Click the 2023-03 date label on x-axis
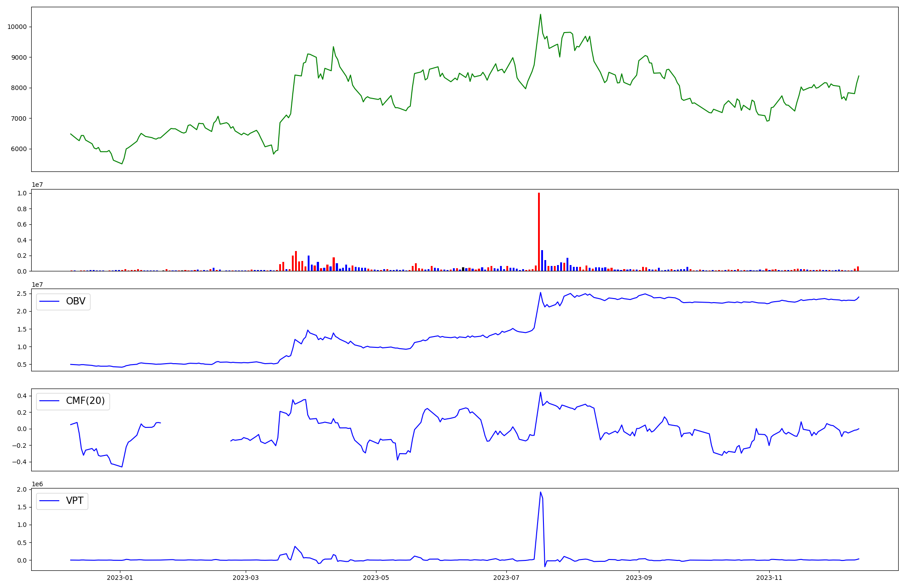This screenshot has height=588, width=905. pos(246,577)
